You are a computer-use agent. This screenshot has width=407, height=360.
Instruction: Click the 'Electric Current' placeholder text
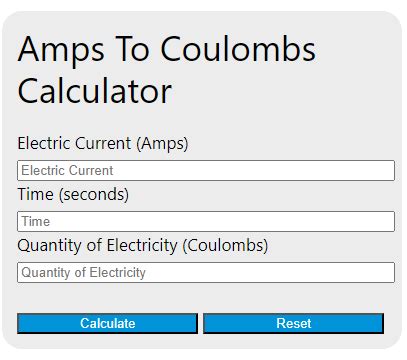(67, 171)
